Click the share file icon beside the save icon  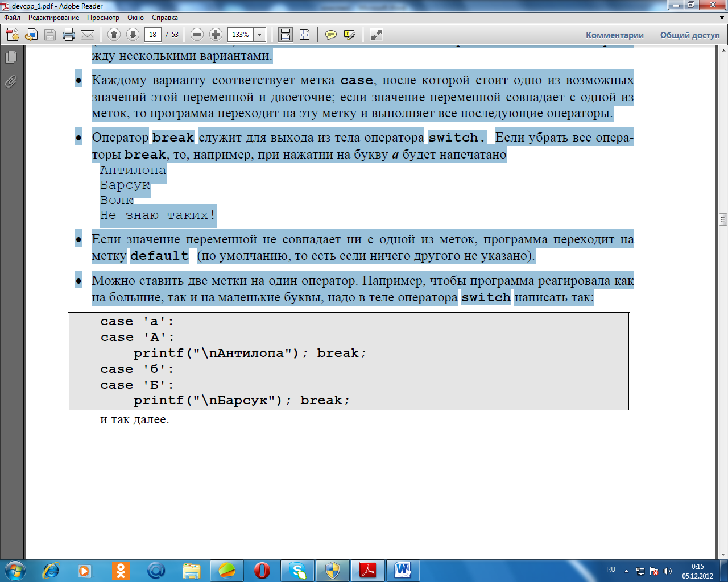tap(31, 35)
